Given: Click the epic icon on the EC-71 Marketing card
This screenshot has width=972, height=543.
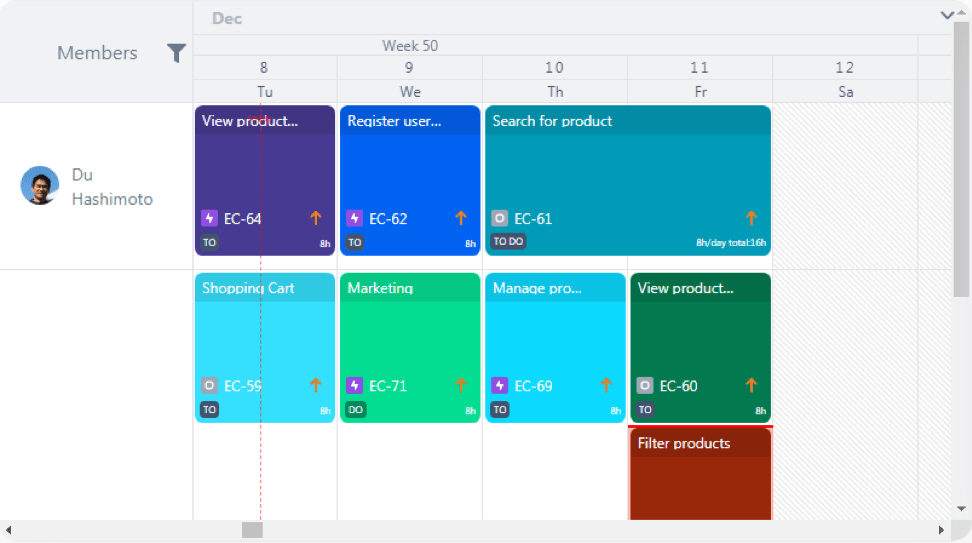Looking at the screenshot, I should (x=354, y=386).
